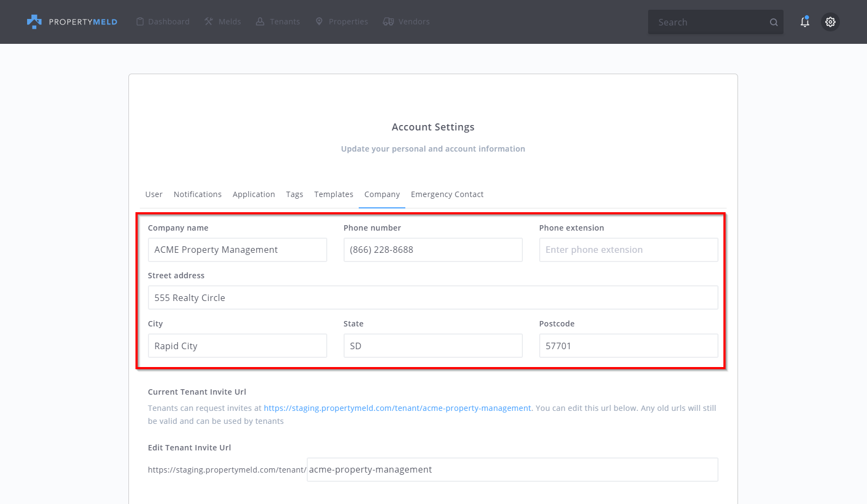Open Melds in navigation
The height and width of the screenshot is (504, 867).
tap(230, 22)
